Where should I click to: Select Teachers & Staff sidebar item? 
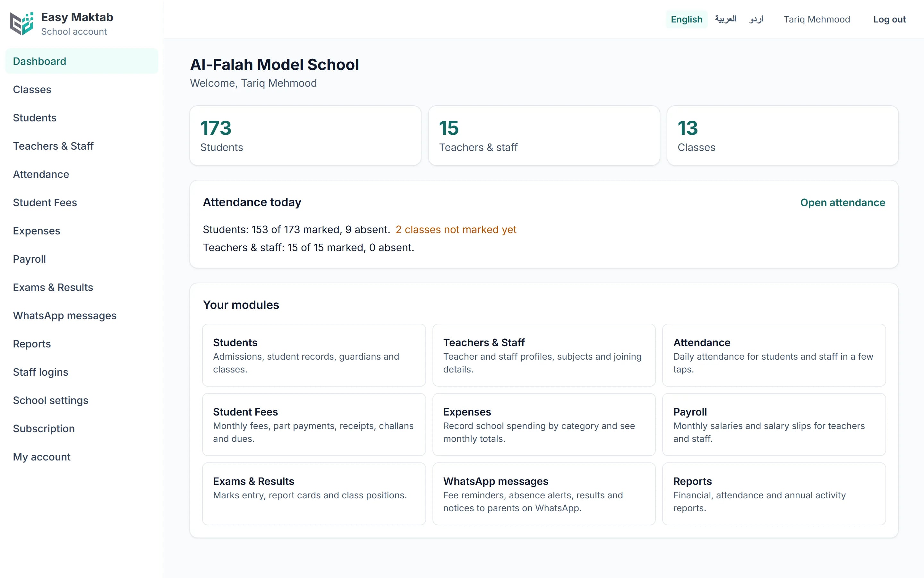(x=82, y=146)
